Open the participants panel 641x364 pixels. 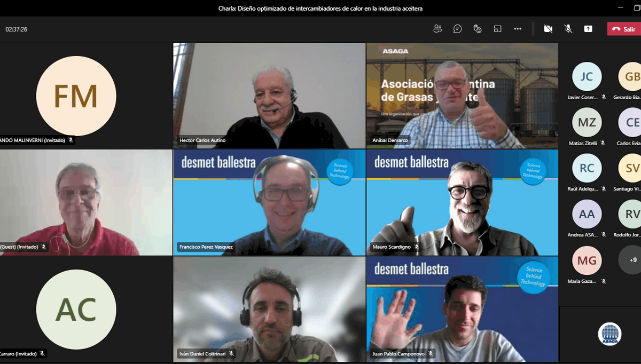pyautogui.click(x=437, y=29)
